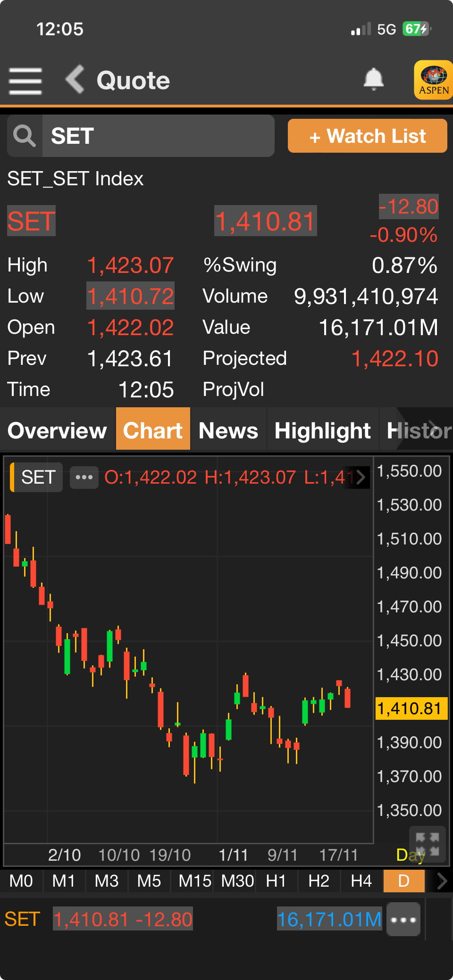Tap the Time value 12:05
The height and width of the screenshot is (980, 453).
tap(146, 390)
